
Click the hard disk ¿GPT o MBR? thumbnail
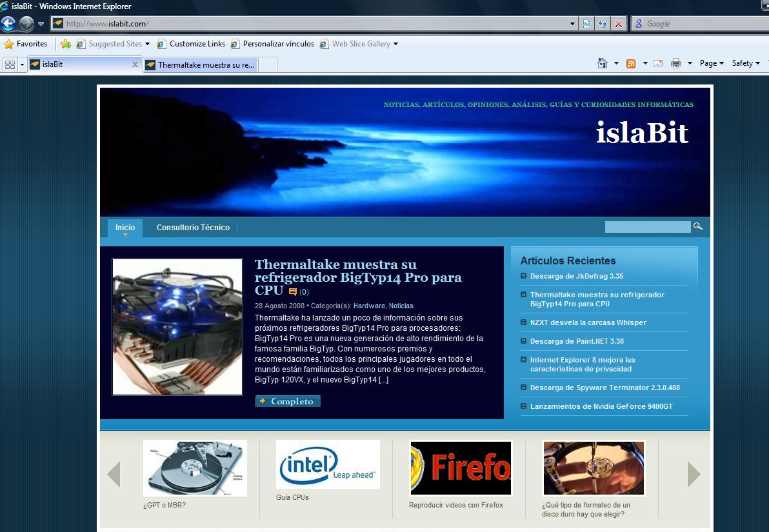(195, 468)
